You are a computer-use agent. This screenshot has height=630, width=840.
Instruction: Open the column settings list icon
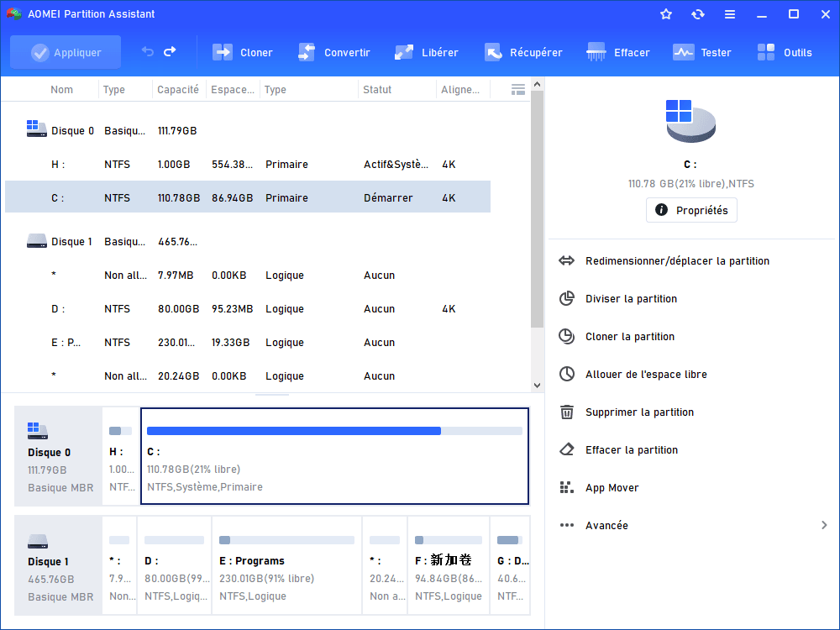click(518, 90)
